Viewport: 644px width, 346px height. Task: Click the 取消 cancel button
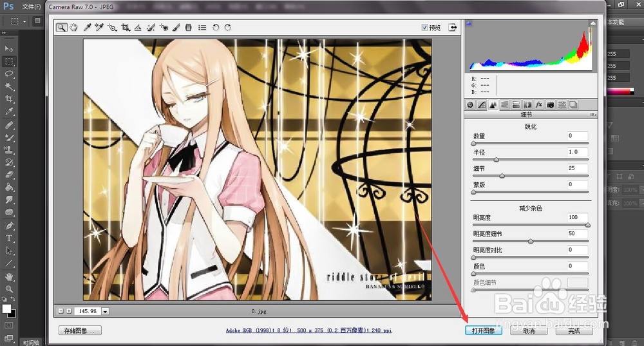pyautogui.click(x=529, y=331)
